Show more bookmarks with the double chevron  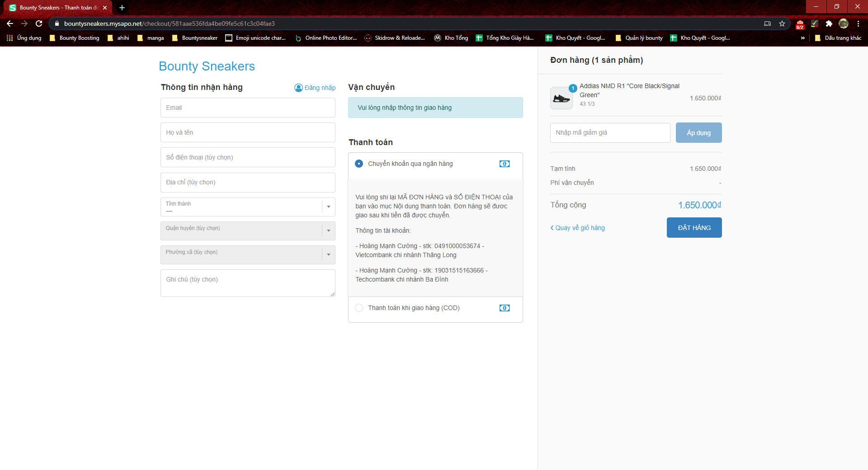pyautogui.click(x=803, y=38)
